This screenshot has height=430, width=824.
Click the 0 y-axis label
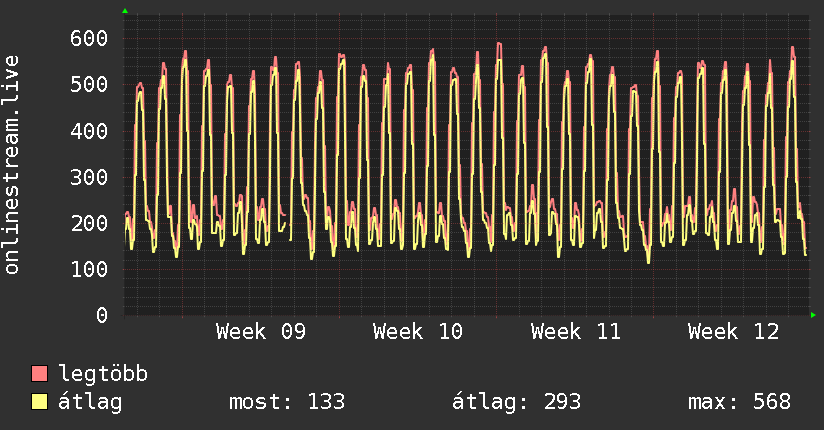(102, 315)
